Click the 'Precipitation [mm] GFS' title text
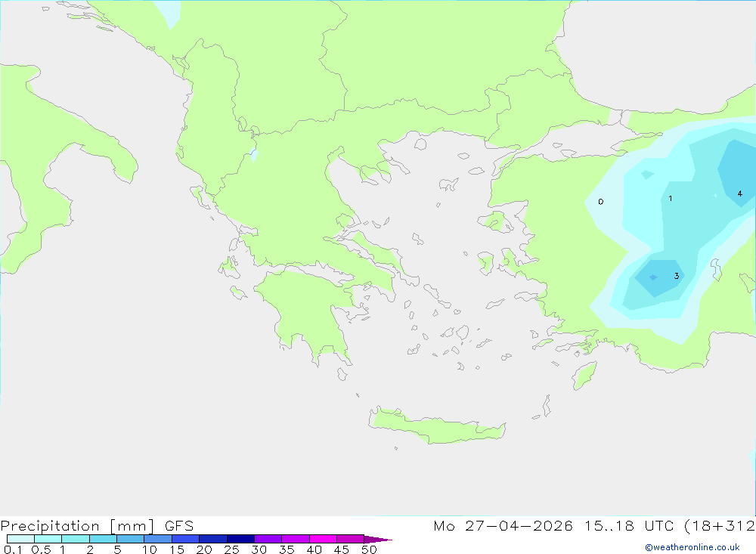The height and width of the screenshot is (554, 756). click(97, 525)
